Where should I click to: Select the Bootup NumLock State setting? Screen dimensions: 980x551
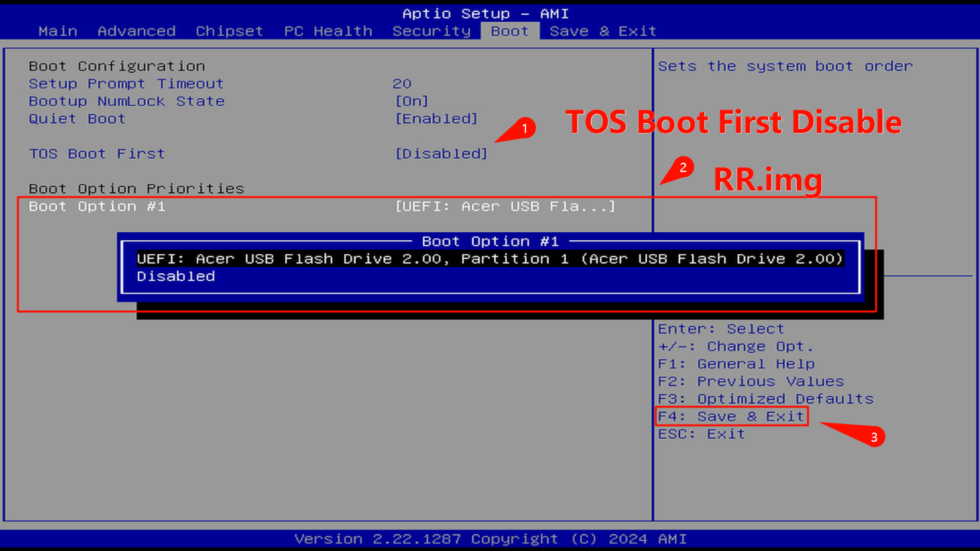[x=126, y=101]
